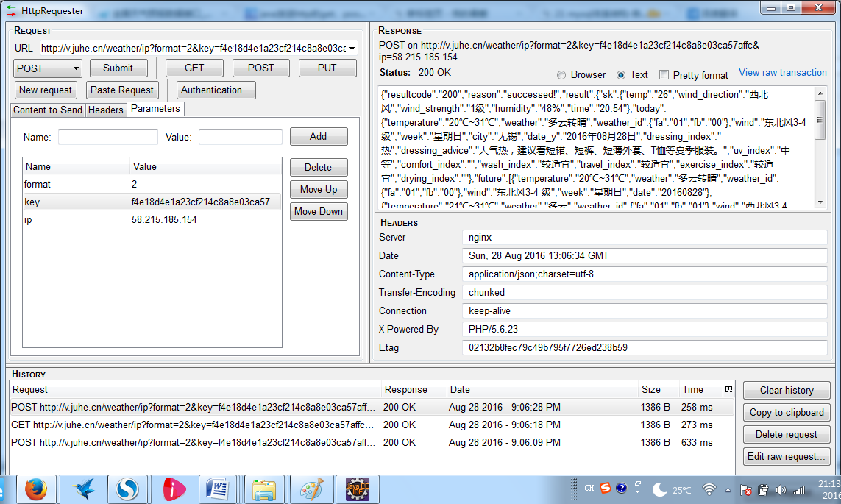Click the POST button next to GET

pyautogui.click(x=260, y=68)
